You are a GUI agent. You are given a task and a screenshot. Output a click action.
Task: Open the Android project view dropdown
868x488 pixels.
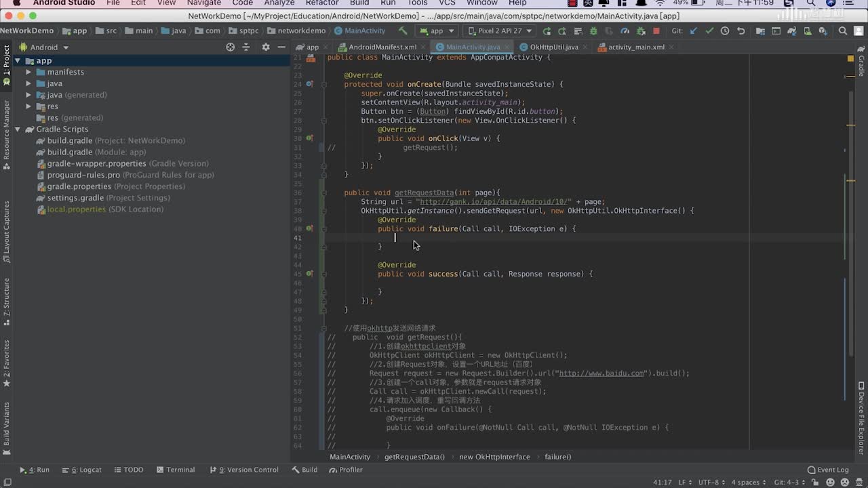[44, 47]
